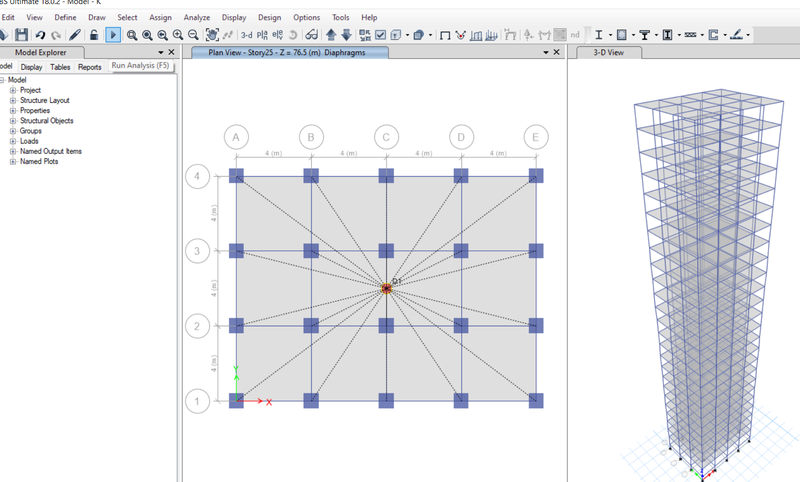
Task: Open the Tools menu
Action: (x=340, y=17)
